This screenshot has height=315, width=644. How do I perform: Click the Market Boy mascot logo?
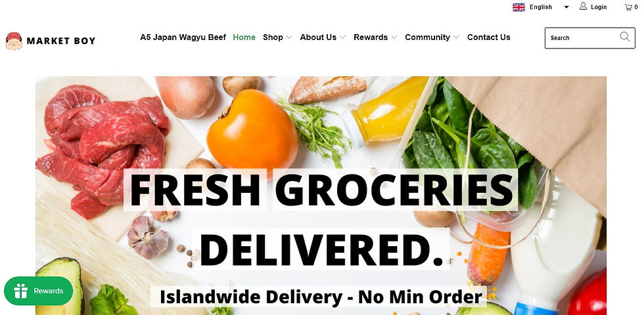(14, 41)
